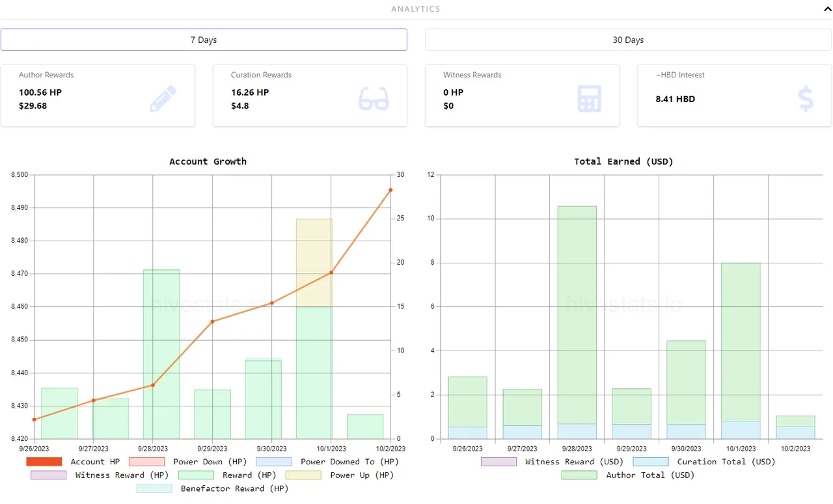Click the Analytics section header
Viewport: 833px width, 504px height.
(x=416, y=9)
